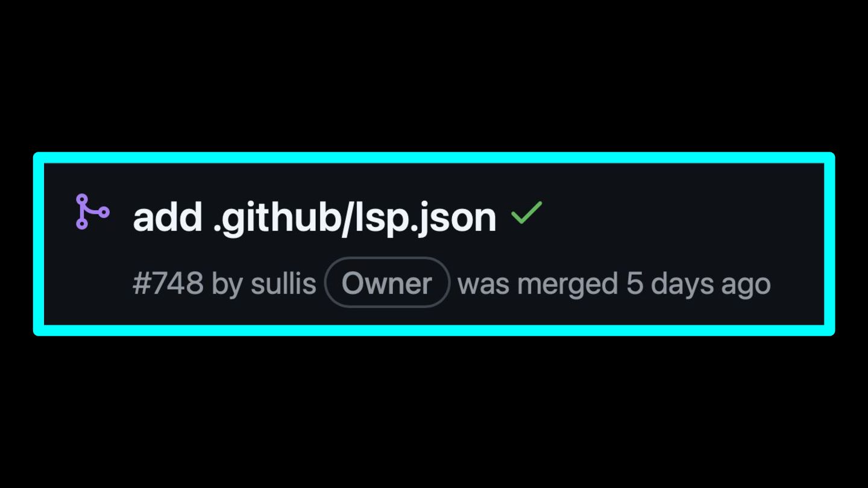Select the merge icon beside the title
The height and width of the screenshot is (488, 868).
pos(92,211)
